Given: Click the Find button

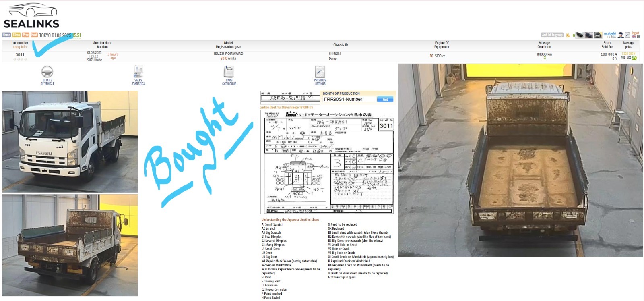Looking at the screenshot, I should 385,99.
